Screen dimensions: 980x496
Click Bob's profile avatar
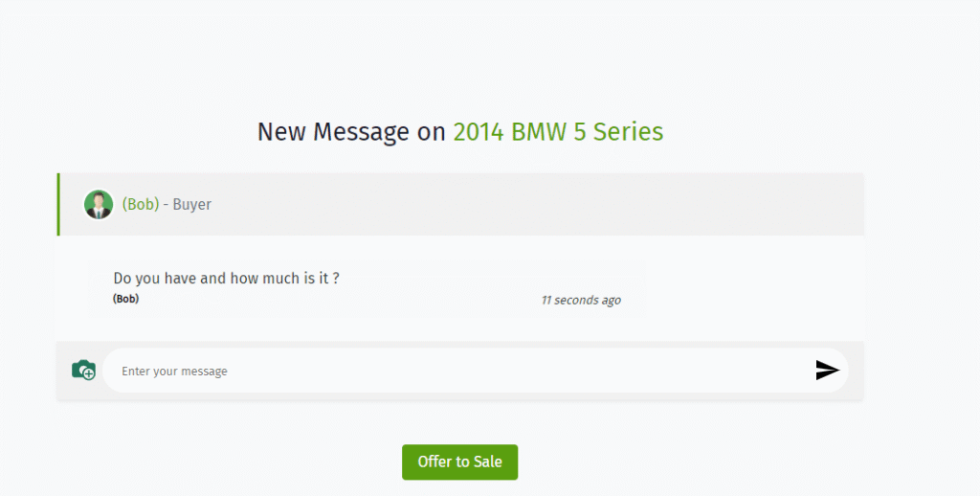pyautogui.click(x=99, y=204)
